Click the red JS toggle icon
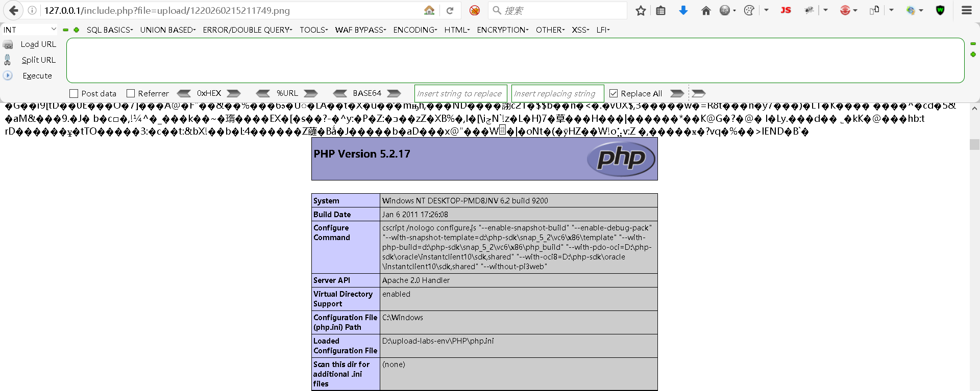The image size is (980, 391). (x=786, y=10)
